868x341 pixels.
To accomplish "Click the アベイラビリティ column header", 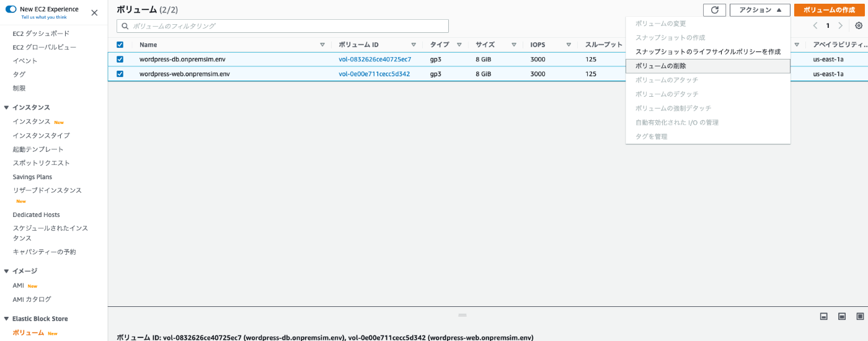I will [x=839, y=45].
